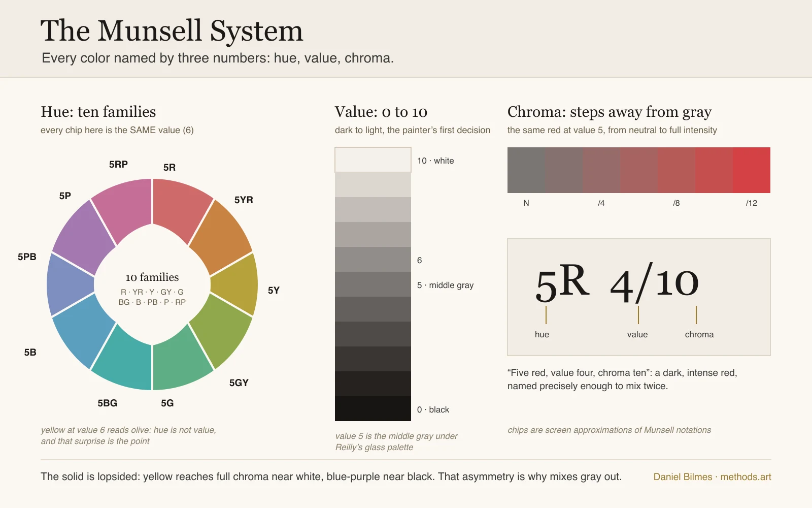Image resolution: width=812 pixels, height=508 pixels.
Task: Click '10 families' in the wheel center
Action: (x=152, y=277)
